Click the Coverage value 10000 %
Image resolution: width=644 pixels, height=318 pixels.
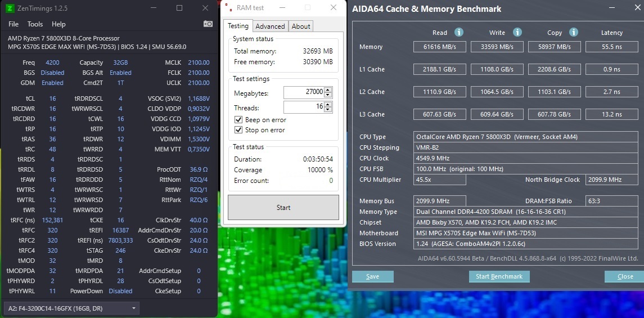[x=320, y=169]
